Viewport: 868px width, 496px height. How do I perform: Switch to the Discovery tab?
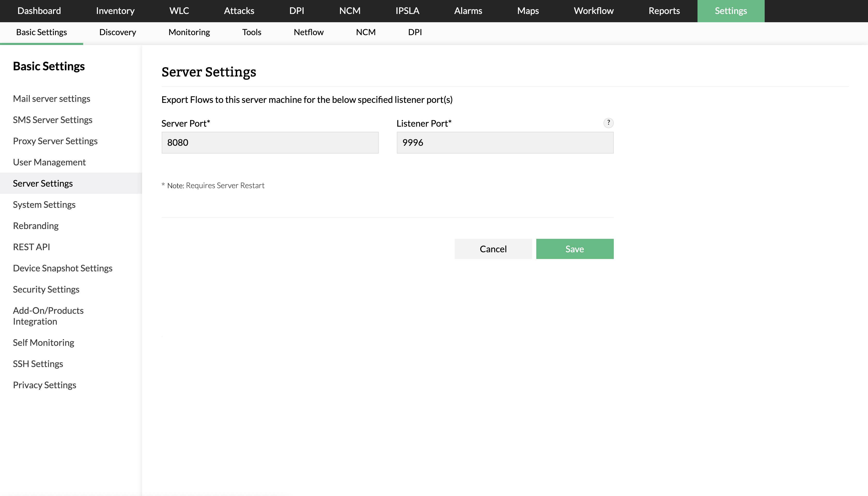pos(118,32)
